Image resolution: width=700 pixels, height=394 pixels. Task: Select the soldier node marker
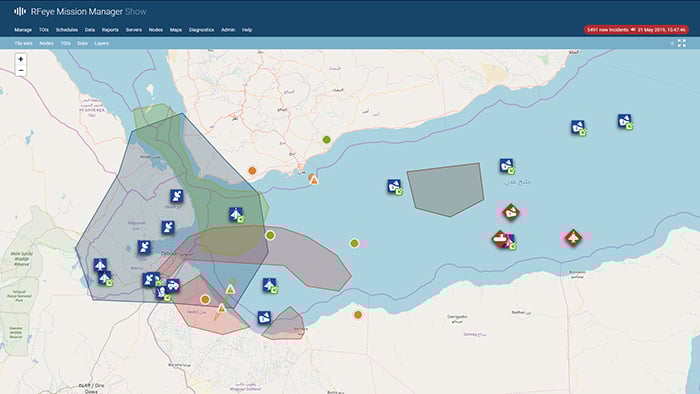click(162, 292)
